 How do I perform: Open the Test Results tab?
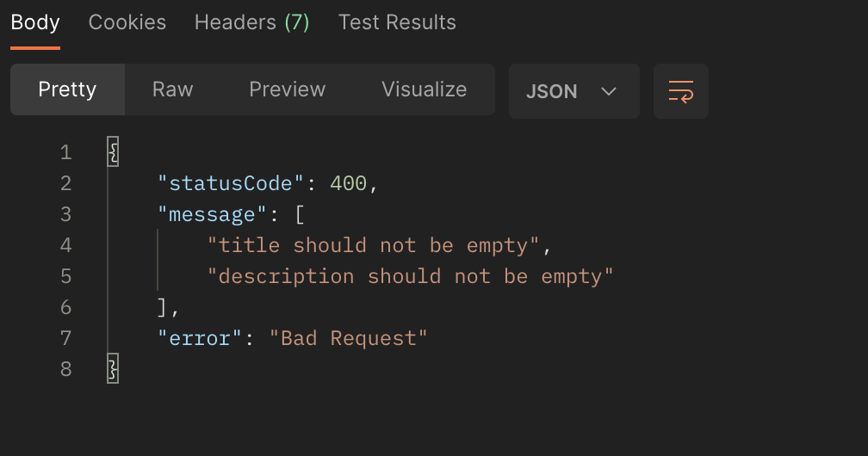[397, 22]
